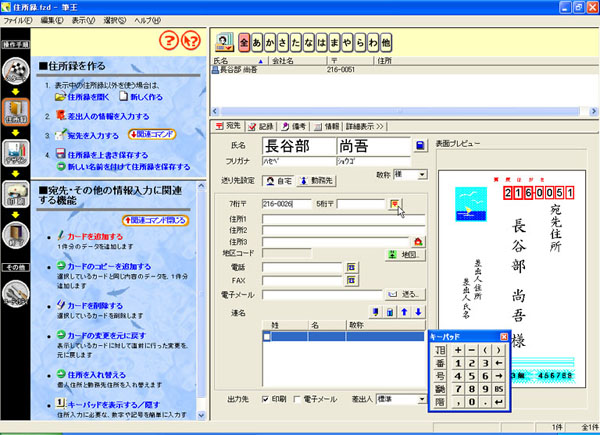600x435 pixels.
Task: Click the blue up arrow in 連名 section
Action: click(x=405, y=312)
